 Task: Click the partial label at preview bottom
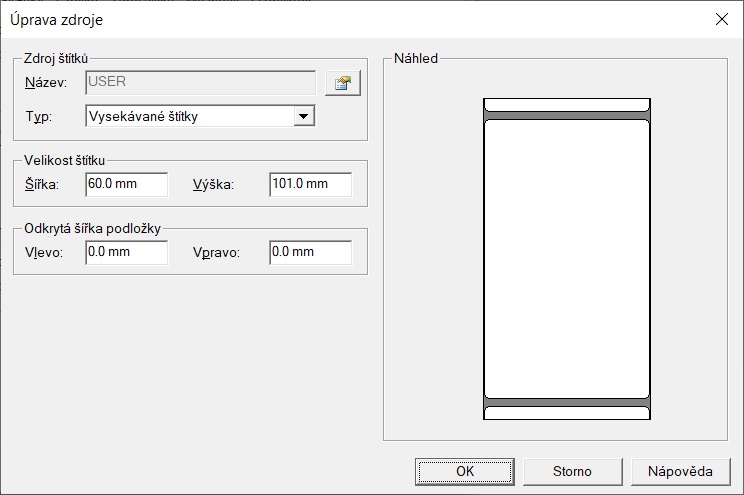(567, 412)
